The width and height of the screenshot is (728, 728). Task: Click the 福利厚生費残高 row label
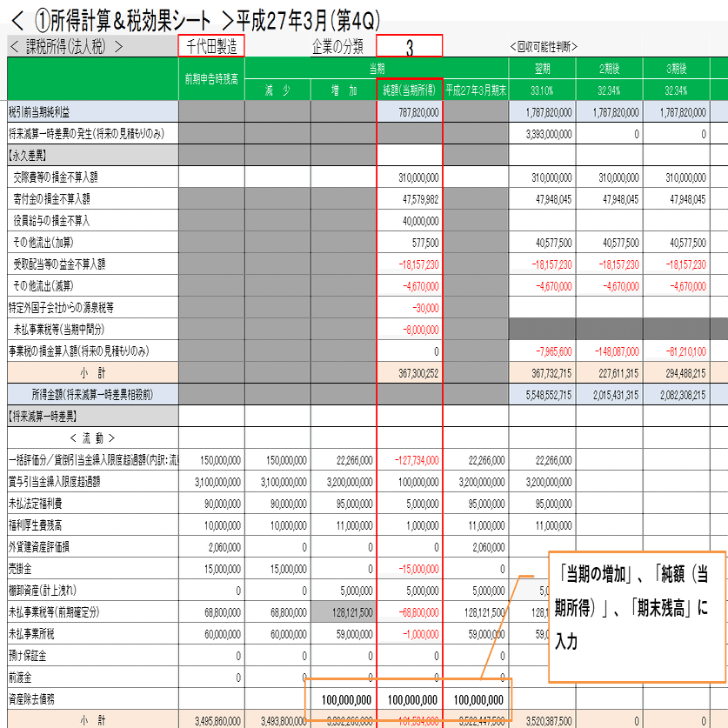click(x=93, y=525)
